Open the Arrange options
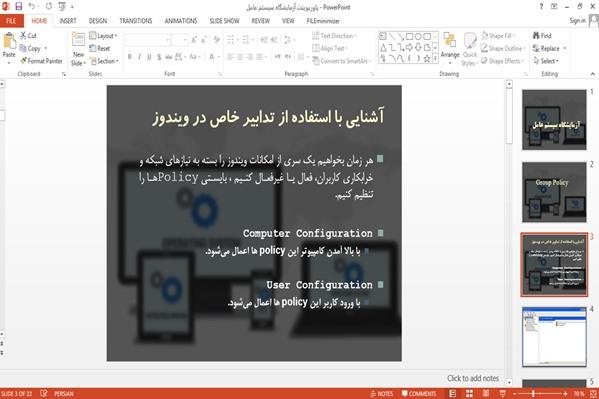This screenshot has height=399, width=599. [450, 48]
